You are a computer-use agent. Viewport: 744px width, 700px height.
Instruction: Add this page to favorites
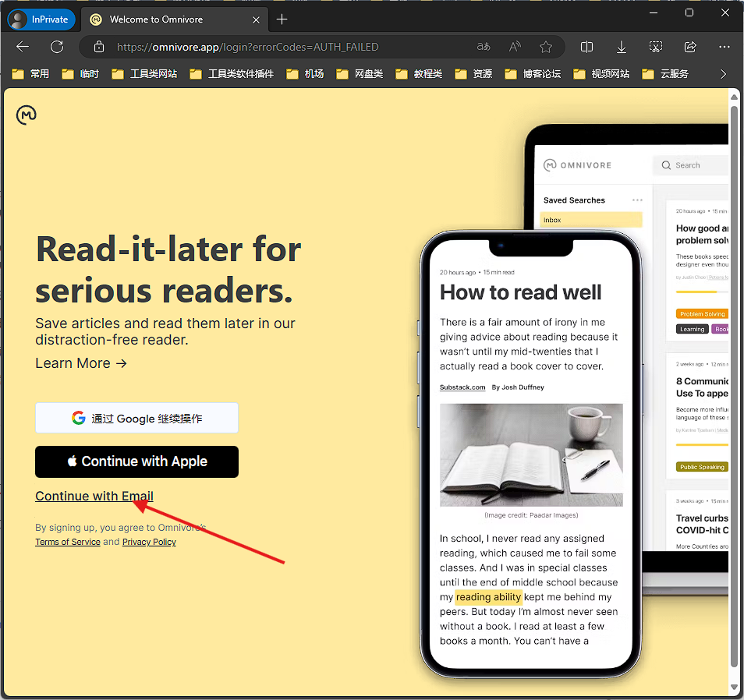pos(546,47)
